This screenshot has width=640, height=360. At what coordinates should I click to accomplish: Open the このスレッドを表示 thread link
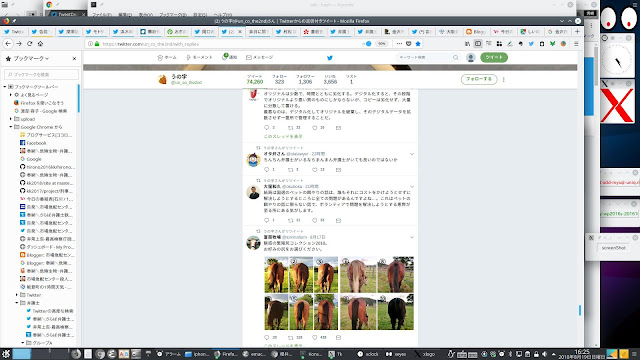pyautogui.click(x=283, y=136)
